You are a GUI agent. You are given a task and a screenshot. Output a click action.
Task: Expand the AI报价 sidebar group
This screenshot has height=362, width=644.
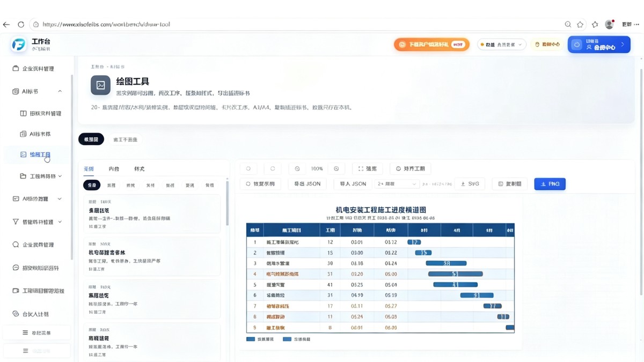pos(60,198)
